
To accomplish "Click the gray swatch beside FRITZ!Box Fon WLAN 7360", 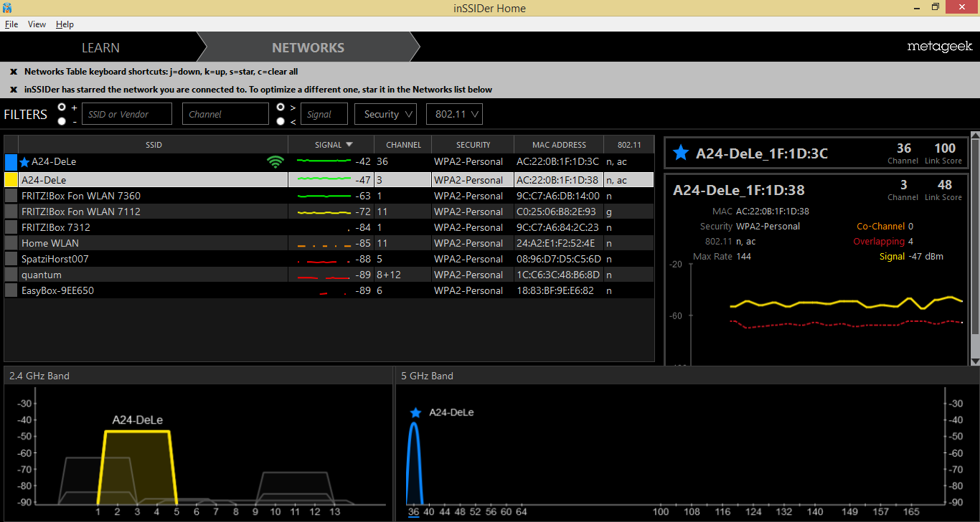I will coord(11,196).
